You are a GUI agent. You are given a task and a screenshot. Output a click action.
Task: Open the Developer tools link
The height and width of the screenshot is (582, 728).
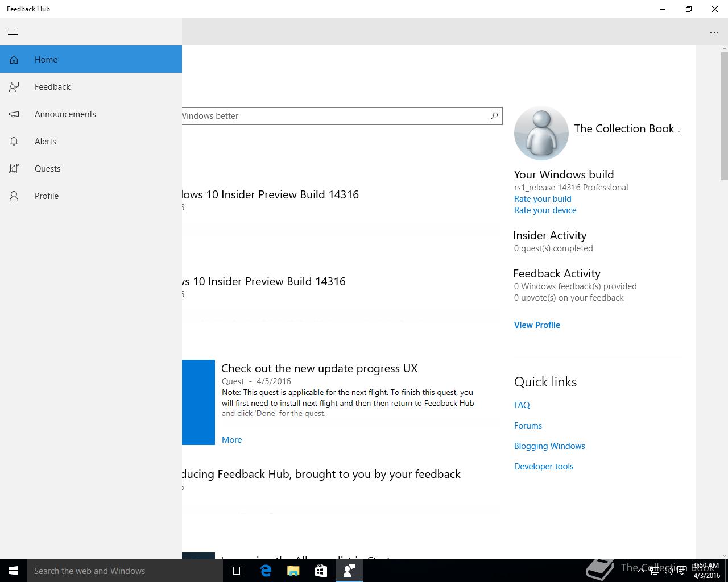click(x=544, y=467)
